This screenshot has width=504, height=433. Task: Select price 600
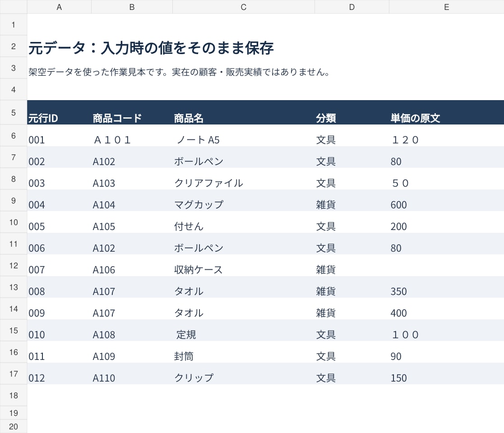tap(446, 200)
